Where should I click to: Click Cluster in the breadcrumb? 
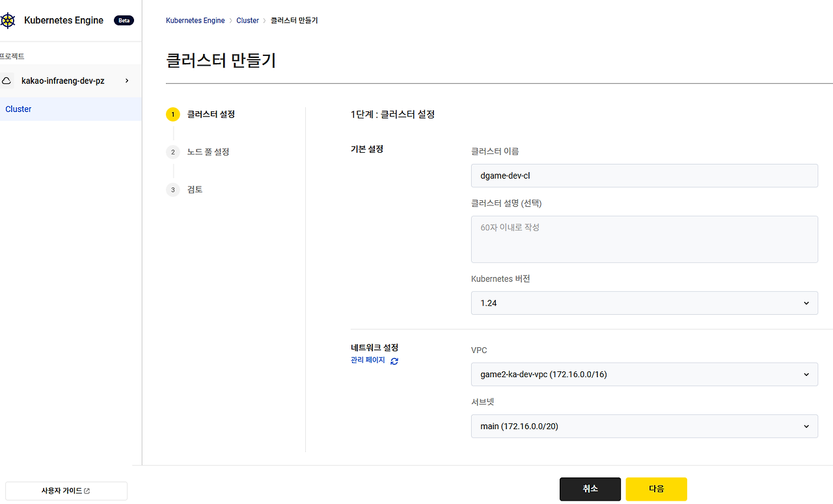pos(248,21)
